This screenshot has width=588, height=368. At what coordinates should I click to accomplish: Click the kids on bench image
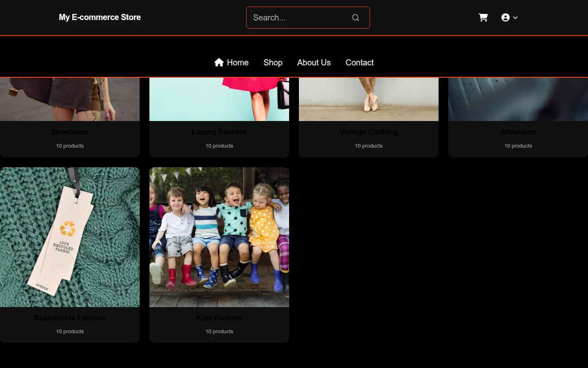219,237
